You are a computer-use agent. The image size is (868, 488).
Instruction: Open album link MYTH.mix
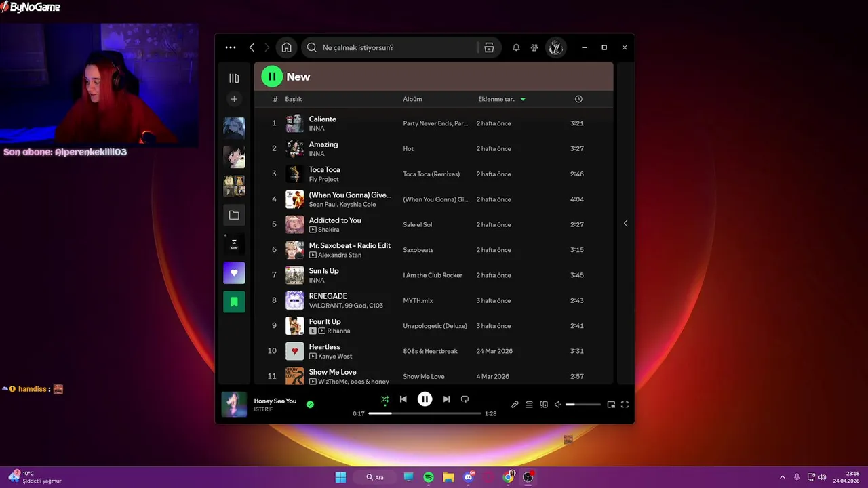pos(418,300)
